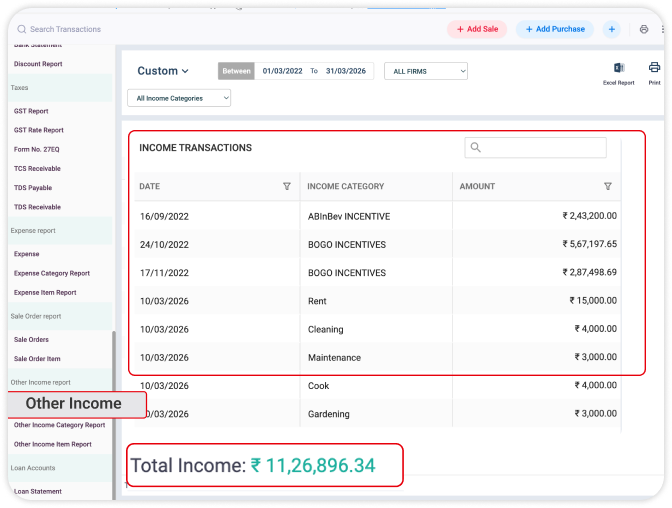Open Expense Item Report

(45, 292)
